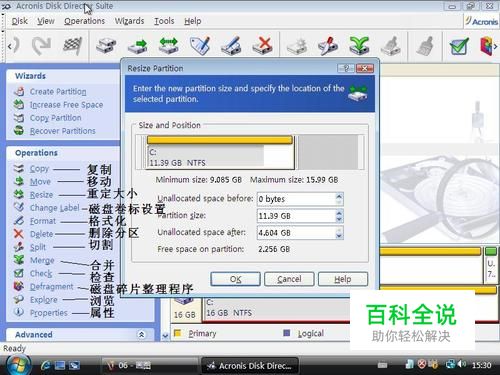
Task: Click Help button in Resize Partition dialog
Action: (343, 279)
